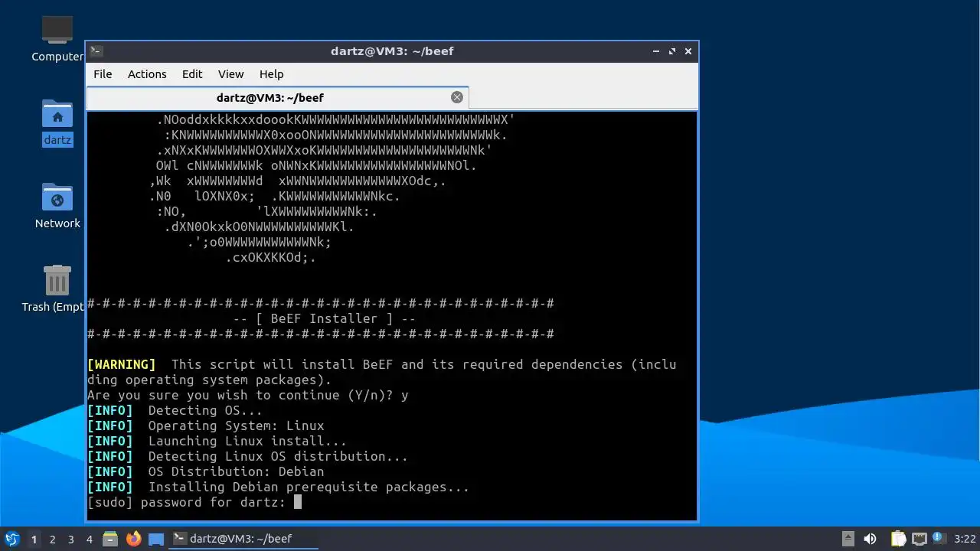The width and height of the screenshot is (980, 551).
Task: Click 'Installing Debian prerequisite packages...' line
Action: (x=279, y=487)
